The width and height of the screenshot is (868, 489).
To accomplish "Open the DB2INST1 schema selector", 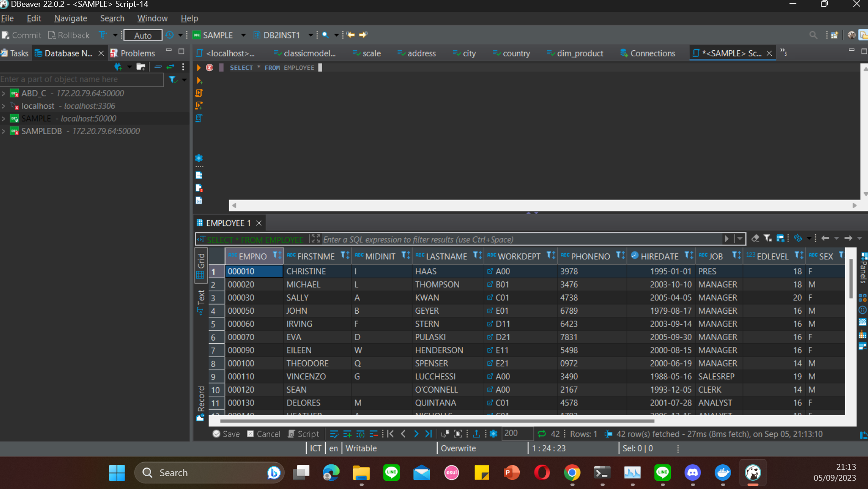I will click(283, 35).
